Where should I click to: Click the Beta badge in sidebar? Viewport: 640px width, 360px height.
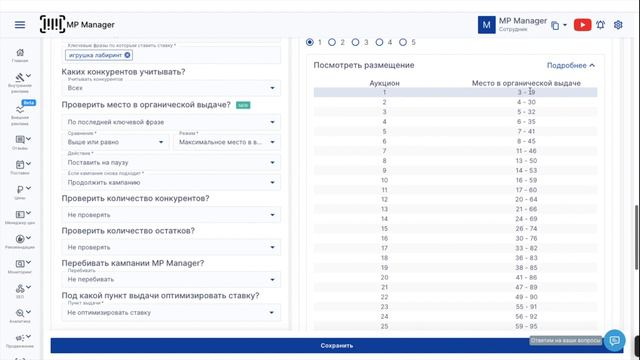(x=29, y=102)
